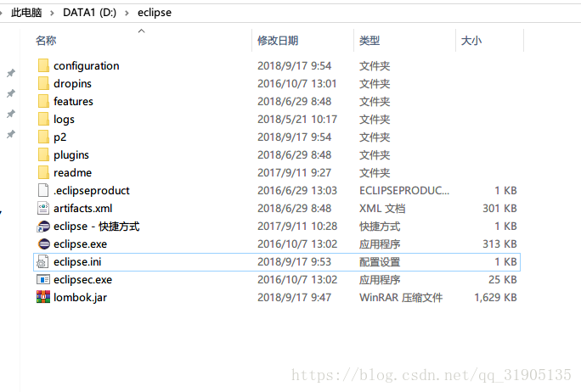Click the second quick access pin icon
Image resolution: width=581 pixels, height=392 pixels.
pos(11,93)
